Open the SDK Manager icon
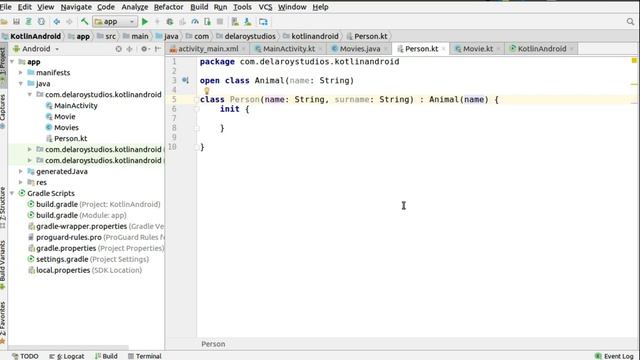This screenshot has height=360, width=640. 248,22
